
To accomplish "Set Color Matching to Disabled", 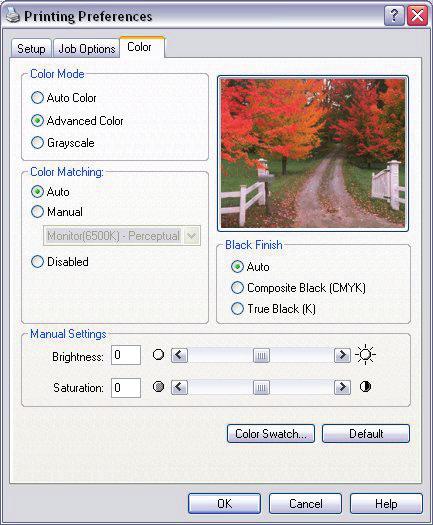I will click(x=60, y=261).
